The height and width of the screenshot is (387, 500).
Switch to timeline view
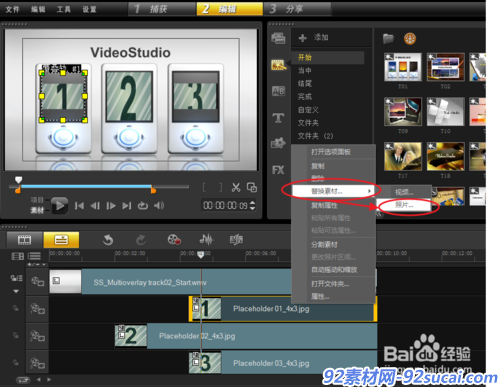point(61,240)
